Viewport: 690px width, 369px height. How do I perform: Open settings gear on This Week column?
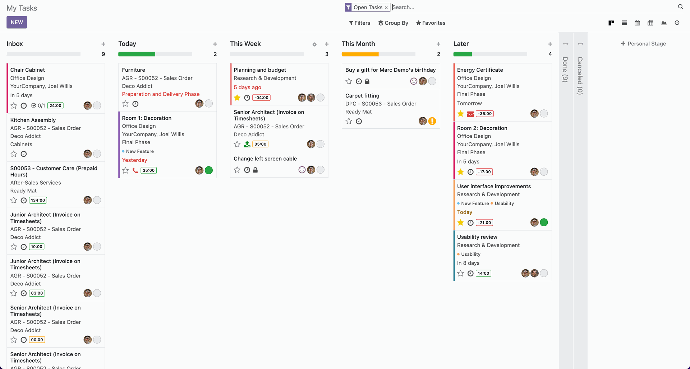[314, 44]
